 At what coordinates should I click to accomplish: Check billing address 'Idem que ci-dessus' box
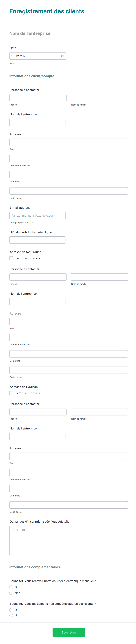point(11,258)
